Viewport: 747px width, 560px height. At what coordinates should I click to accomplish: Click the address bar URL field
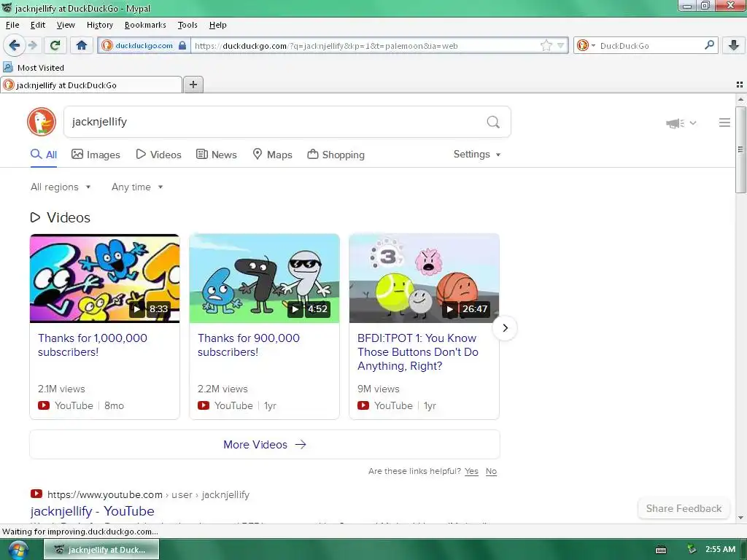click(365, 46)
